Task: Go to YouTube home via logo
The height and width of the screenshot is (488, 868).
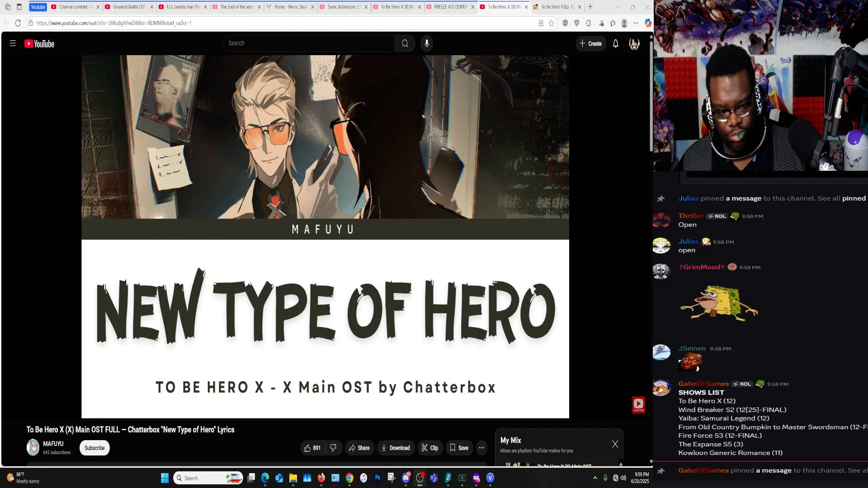Action: coord(39,44)
